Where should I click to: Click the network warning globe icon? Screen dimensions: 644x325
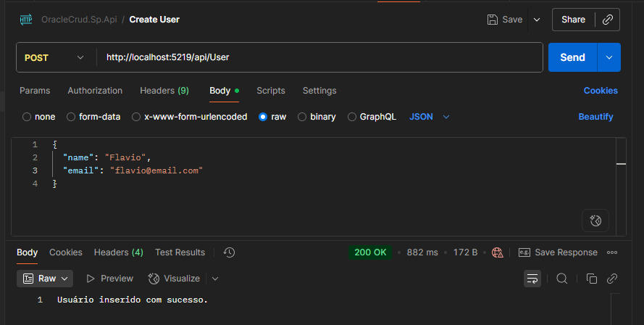497,252
